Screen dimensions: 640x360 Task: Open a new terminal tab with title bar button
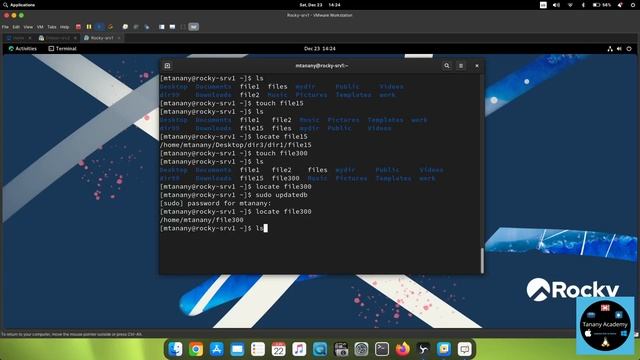[x=167, y=66]
